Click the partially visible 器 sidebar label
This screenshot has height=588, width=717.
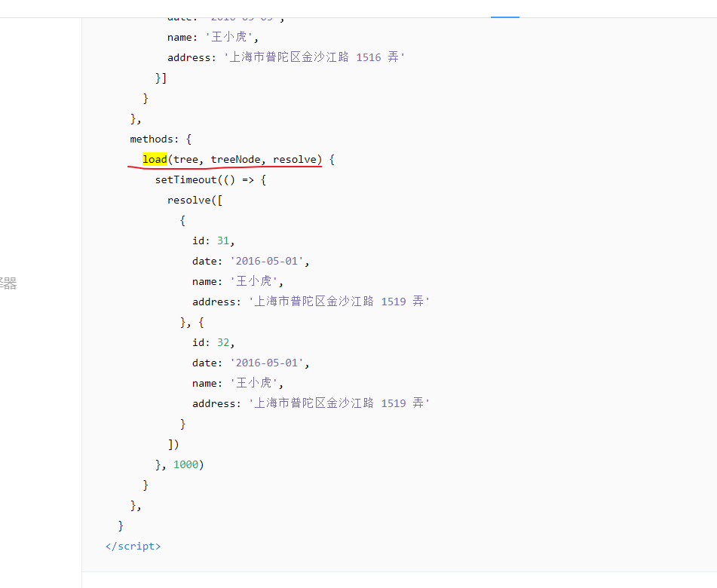click(7, 283)
